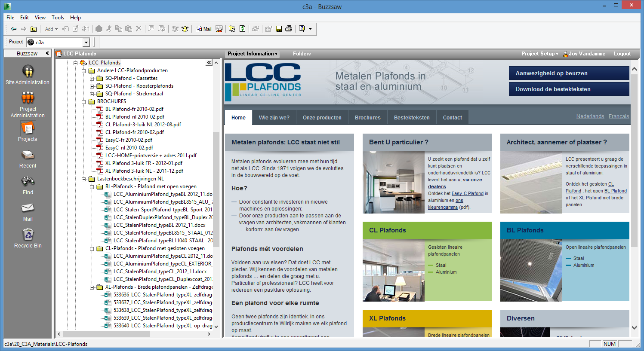Expand the SQ-Plafond - Strekmetaal folder
The image size is (644, 351).
[92, 94]
